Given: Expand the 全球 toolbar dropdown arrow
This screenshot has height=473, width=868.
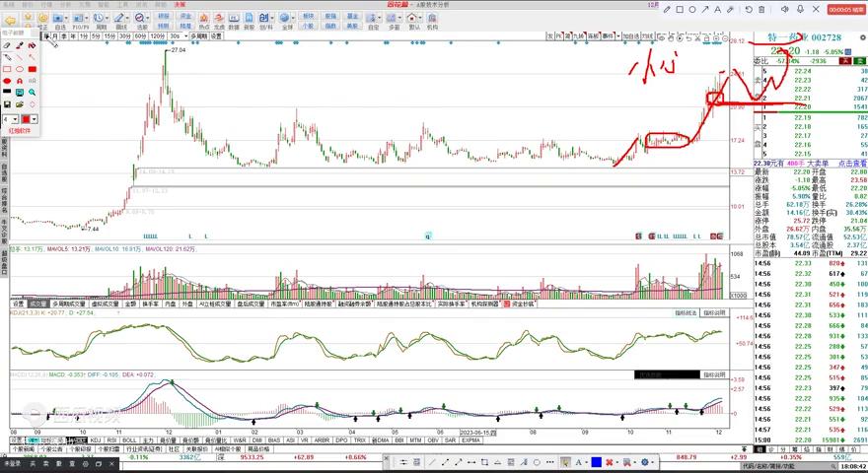Looking at the screenshot, I should pyautogui.click(x=292, y=19).
